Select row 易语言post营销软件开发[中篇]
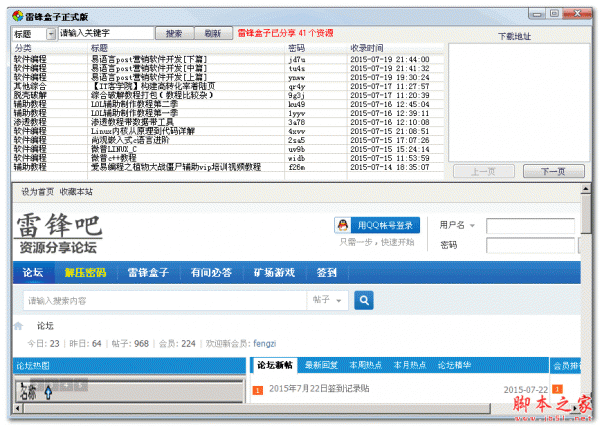The height and width of the screenshot is (426, 600). (228, 68)
